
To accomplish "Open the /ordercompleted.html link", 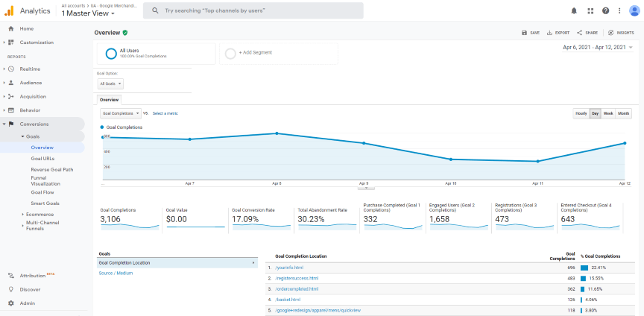I will [x=297, y=289].
